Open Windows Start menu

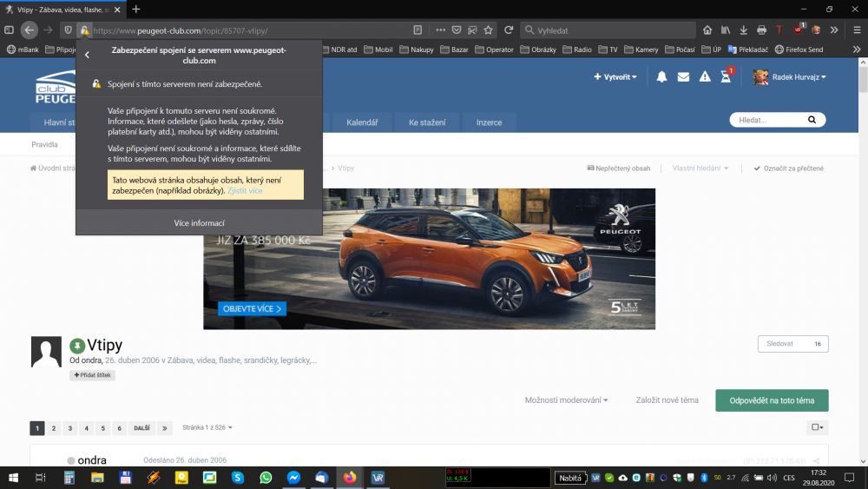(13, 478)
